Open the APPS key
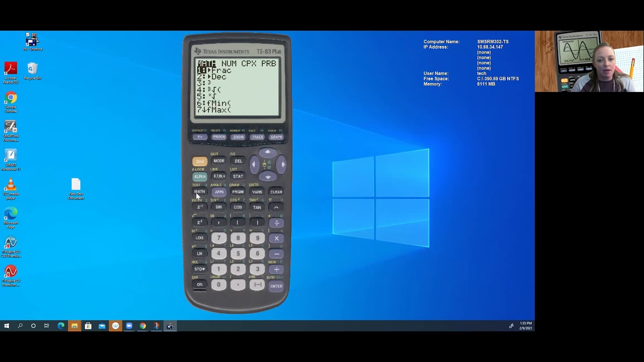The width and height of the screenshot is (644, 362). (219, 192)
